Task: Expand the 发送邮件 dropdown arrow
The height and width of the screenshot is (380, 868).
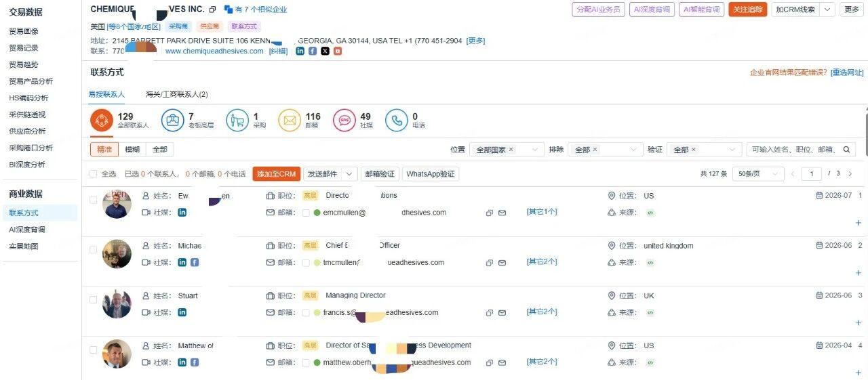Action: (350, 174)
